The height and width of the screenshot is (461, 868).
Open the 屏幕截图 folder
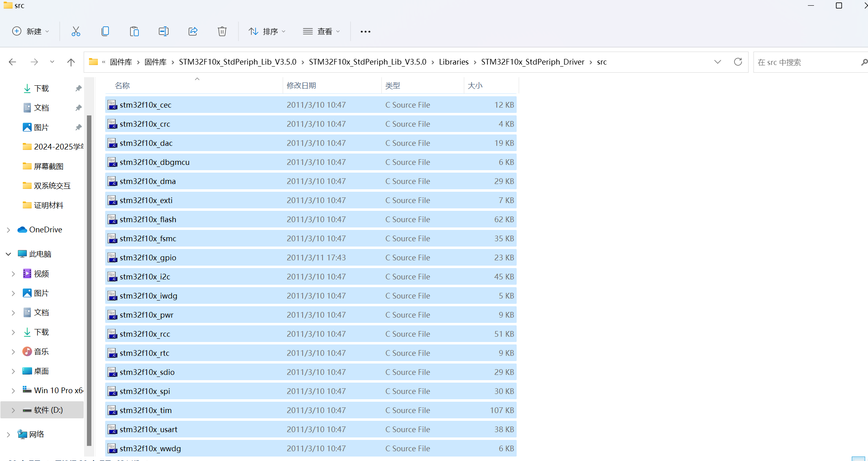[49, 167]
